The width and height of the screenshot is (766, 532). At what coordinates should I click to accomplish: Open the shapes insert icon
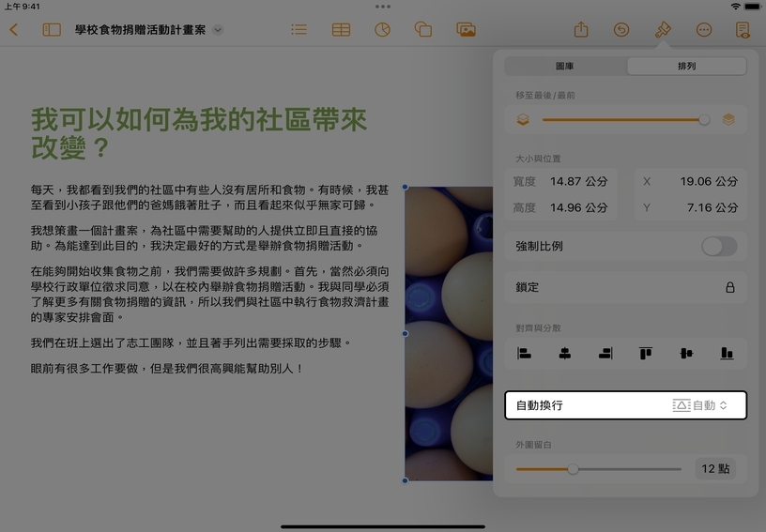click(423, 30)
